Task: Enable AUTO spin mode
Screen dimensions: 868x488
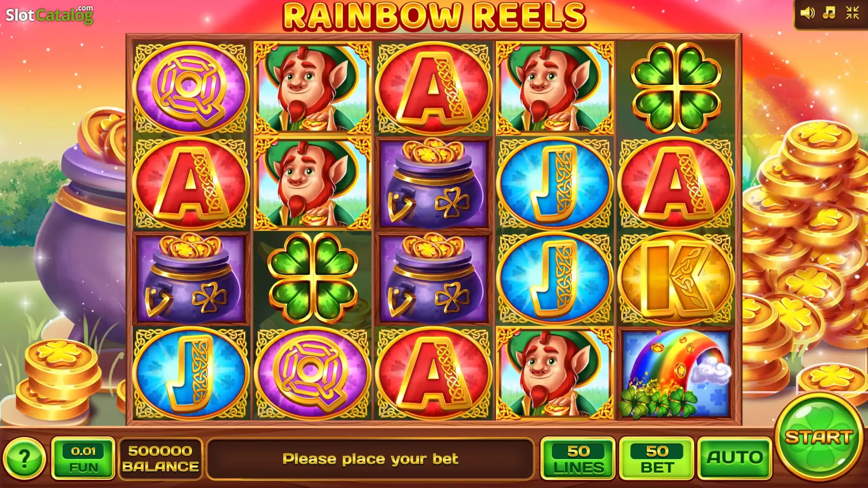Action: tap(735, 458)
